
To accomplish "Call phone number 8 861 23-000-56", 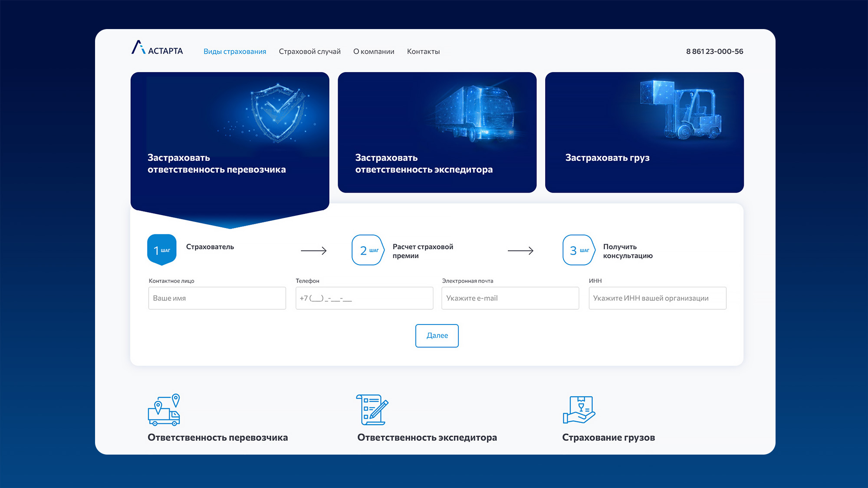I will (714, 52).
